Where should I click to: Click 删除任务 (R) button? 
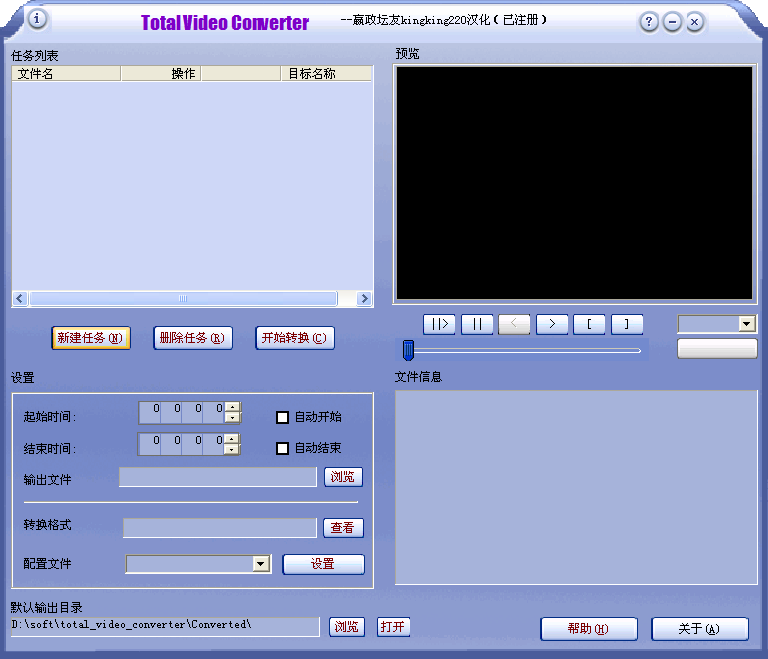click(193, 338)
